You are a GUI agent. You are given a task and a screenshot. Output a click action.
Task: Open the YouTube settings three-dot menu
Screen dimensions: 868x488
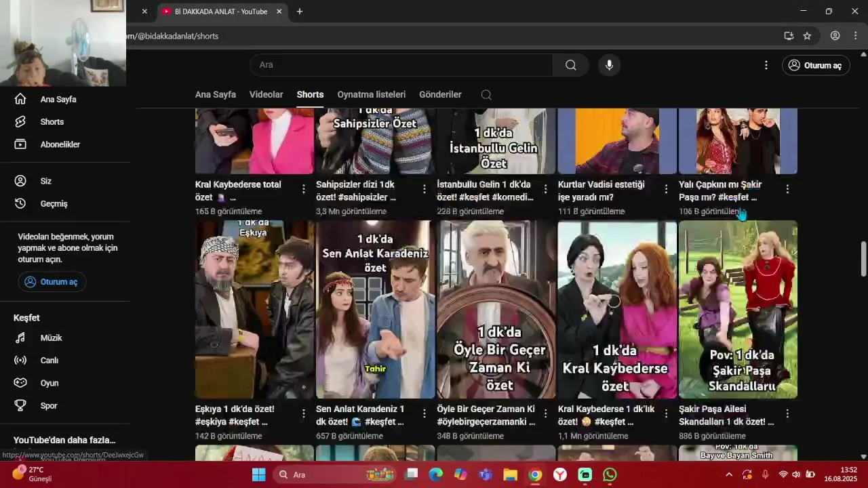(766, 65)
